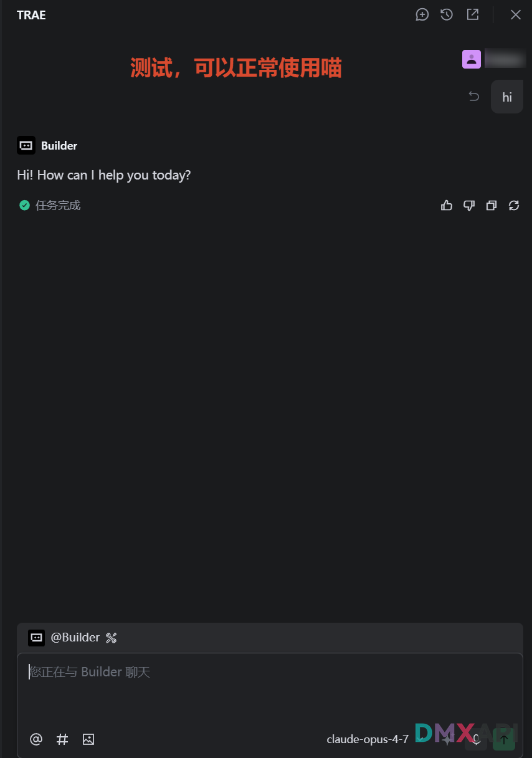Copy the Builder response

[492, 205]
